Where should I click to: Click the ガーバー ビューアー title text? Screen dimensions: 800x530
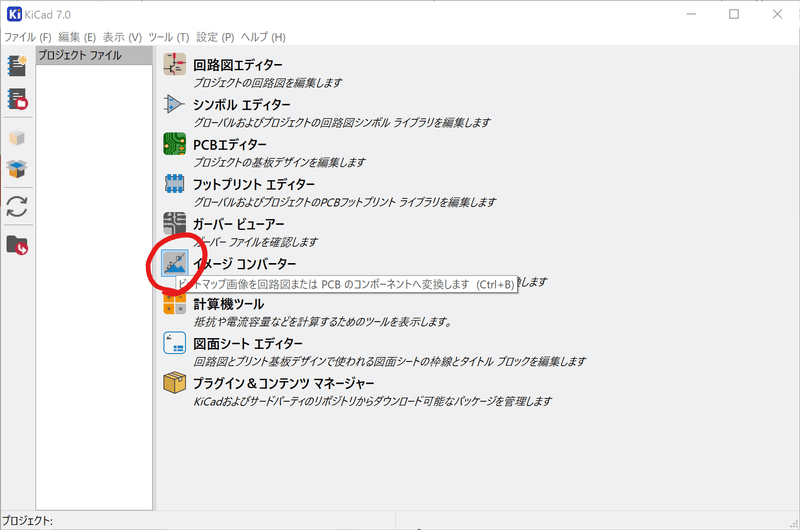[x=239, y=224]
